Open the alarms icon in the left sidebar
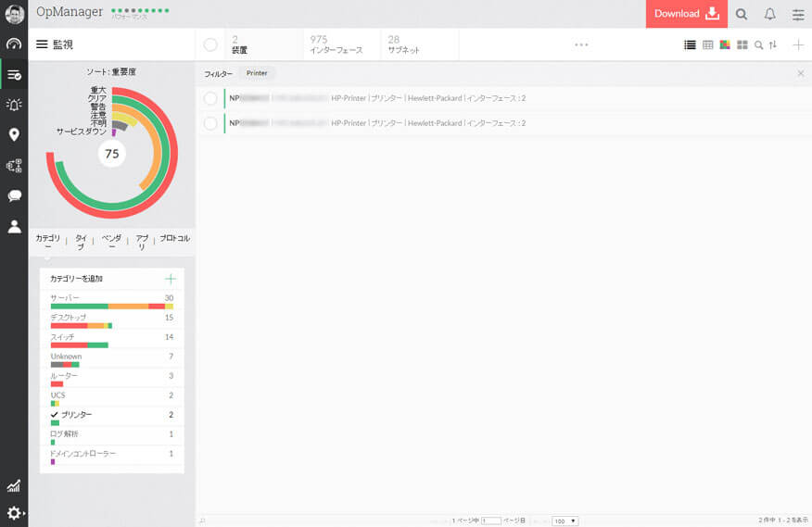 point(14,105)
